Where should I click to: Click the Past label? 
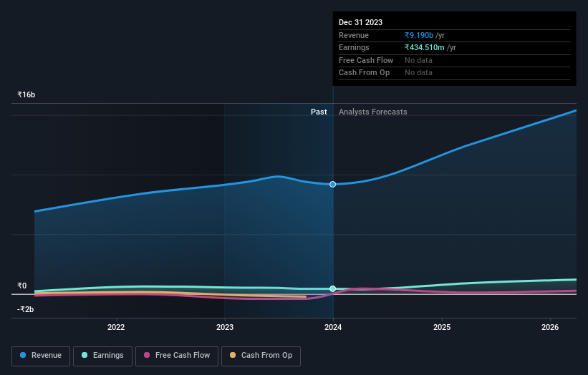click(319, 112)
